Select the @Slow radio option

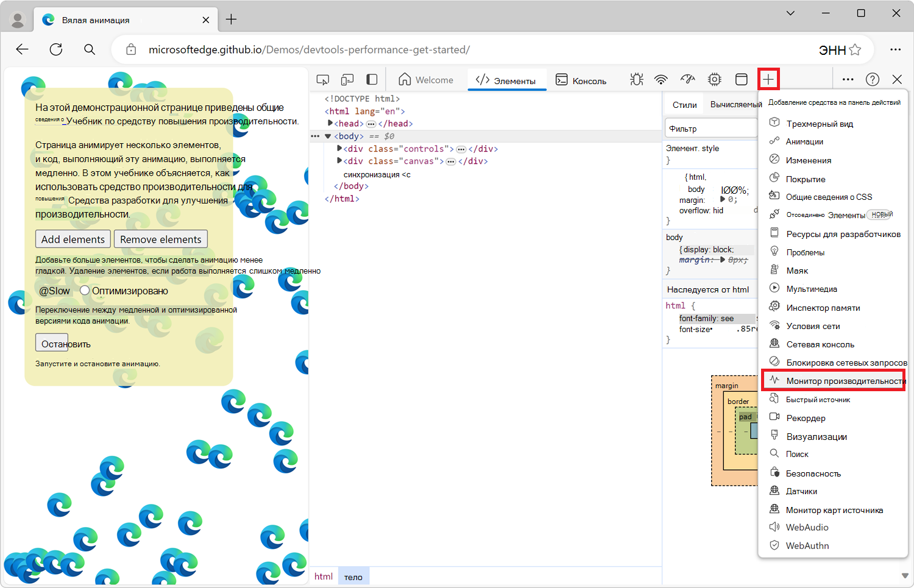tap(54, 291)
